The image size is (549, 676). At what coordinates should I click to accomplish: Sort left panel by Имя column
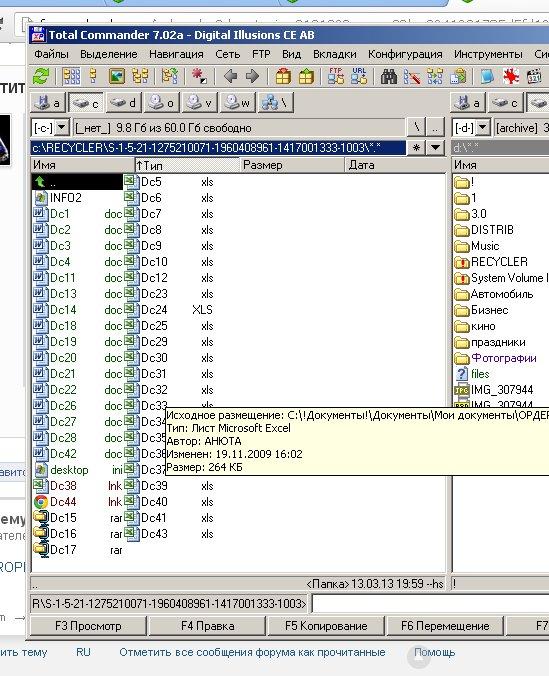[x=82, y=165]
